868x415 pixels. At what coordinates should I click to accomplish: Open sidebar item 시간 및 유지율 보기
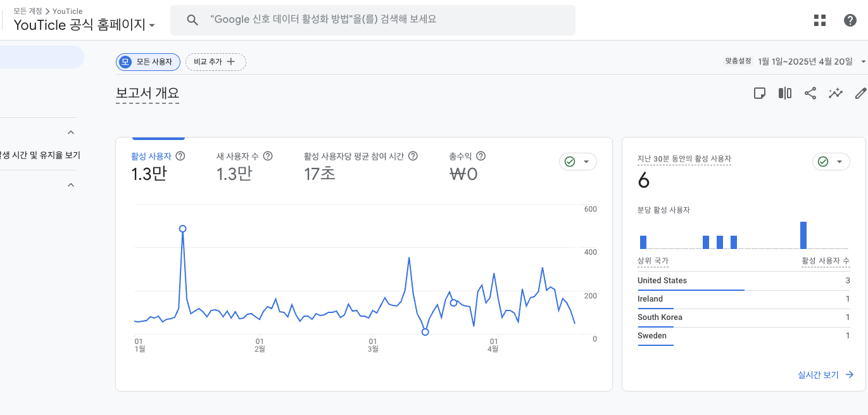coord(40,155)
